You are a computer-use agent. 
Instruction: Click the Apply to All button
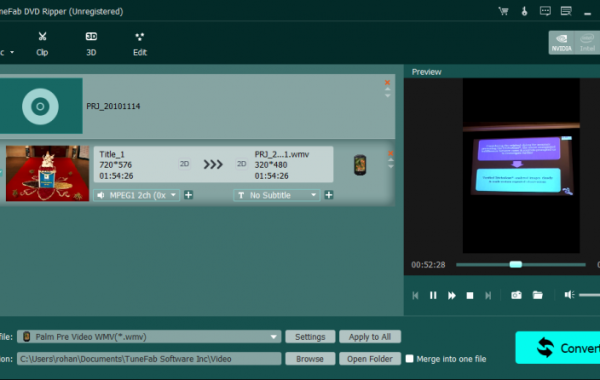pyautogui.click(x=370, y=337)
